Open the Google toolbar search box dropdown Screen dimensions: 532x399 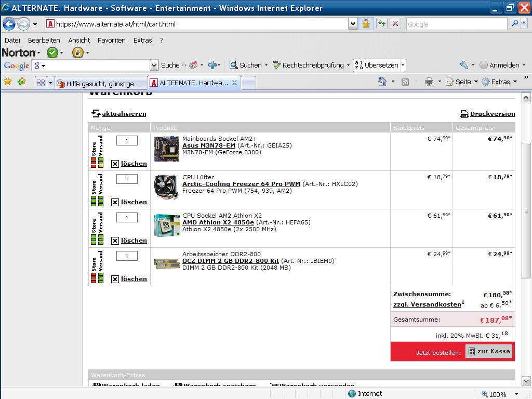pos(154,65)
